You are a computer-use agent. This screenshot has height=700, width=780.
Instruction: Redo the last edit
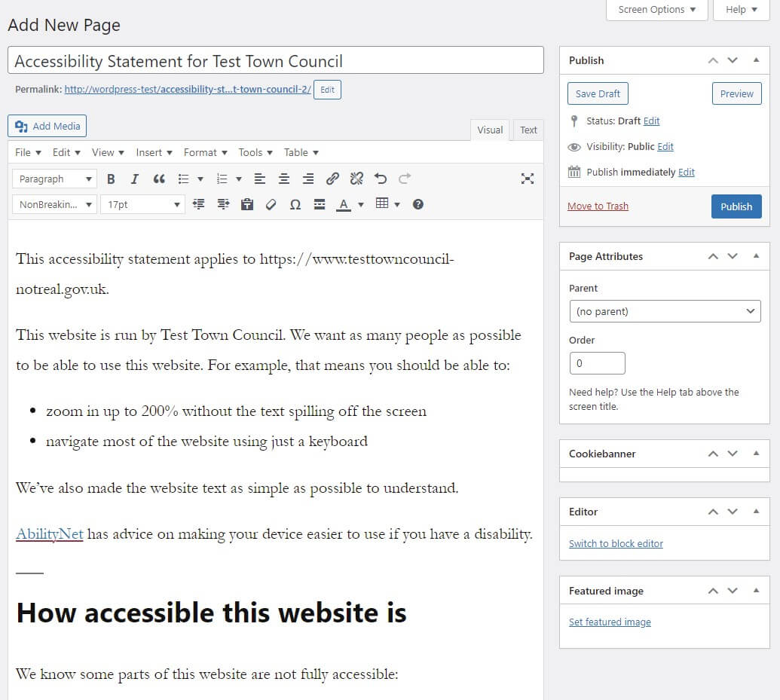tap(405, 179)
